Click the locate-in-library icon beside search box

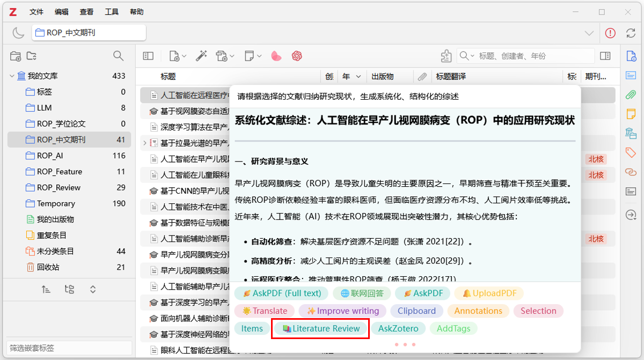(x=446, y=56)
